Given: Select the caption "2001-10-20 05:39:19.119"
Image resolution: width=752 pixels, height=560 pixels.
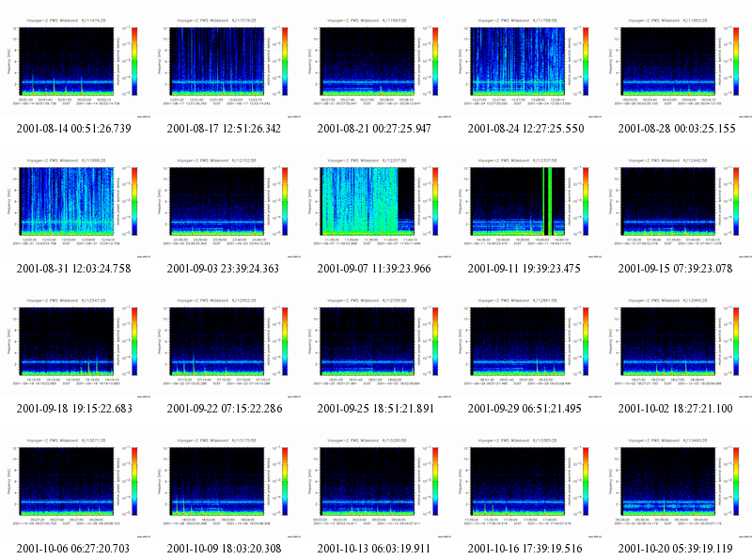Looking at the screenshot, I should [675, 549].
